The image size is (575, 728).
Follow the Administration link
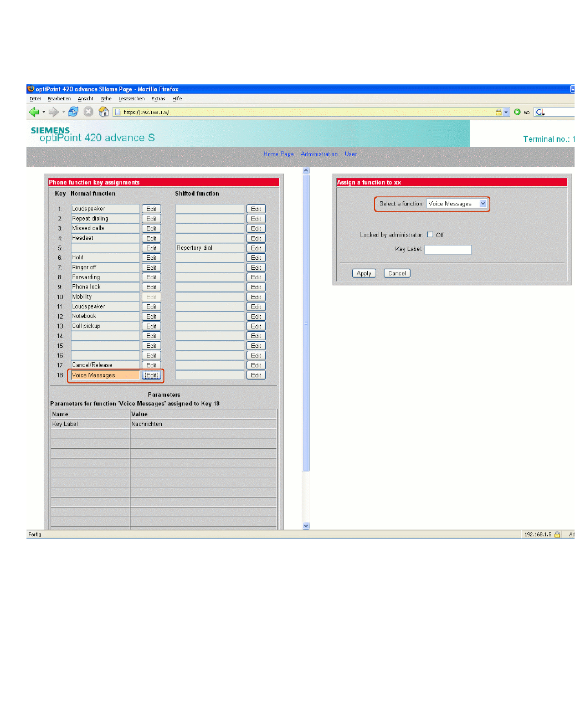(x=319, y=154)
